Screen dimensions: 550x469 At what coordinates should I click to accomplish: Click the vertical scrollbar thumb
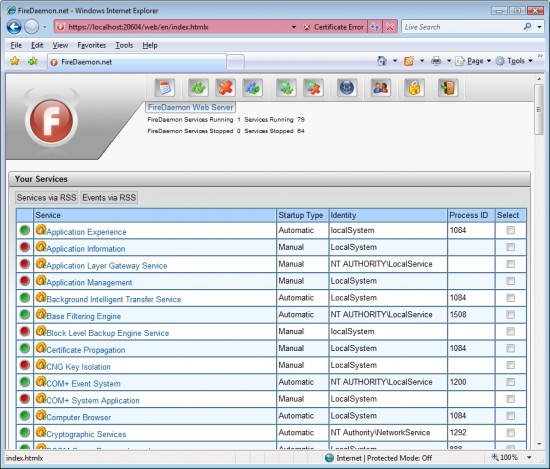coord(539,109)
